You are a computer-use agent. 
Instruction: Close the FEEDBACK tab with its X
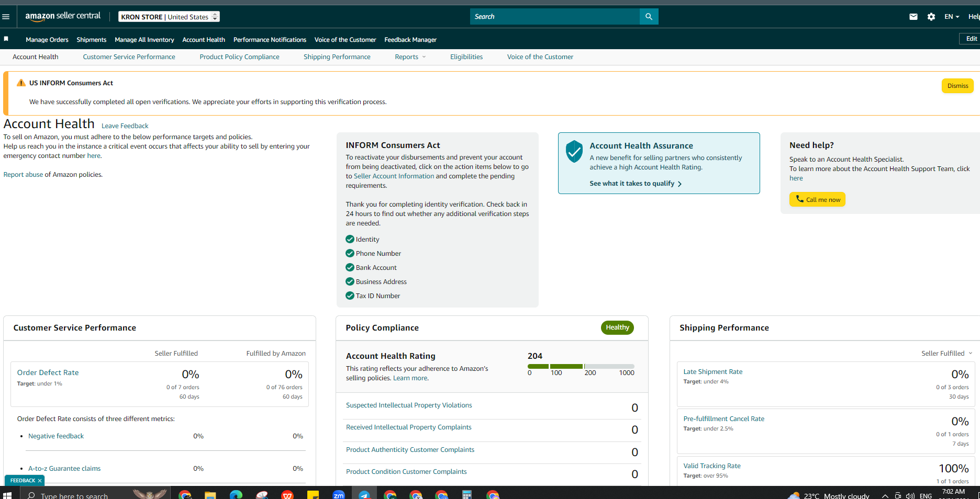point(40,481)
